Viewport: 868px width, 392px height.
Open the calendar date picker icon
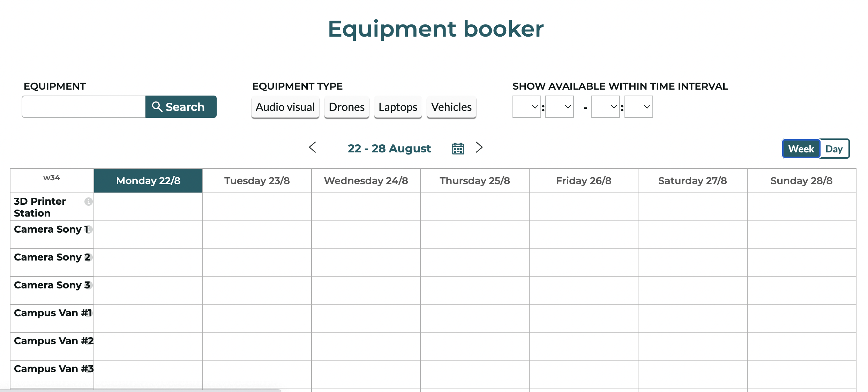[x=458, y=149]
